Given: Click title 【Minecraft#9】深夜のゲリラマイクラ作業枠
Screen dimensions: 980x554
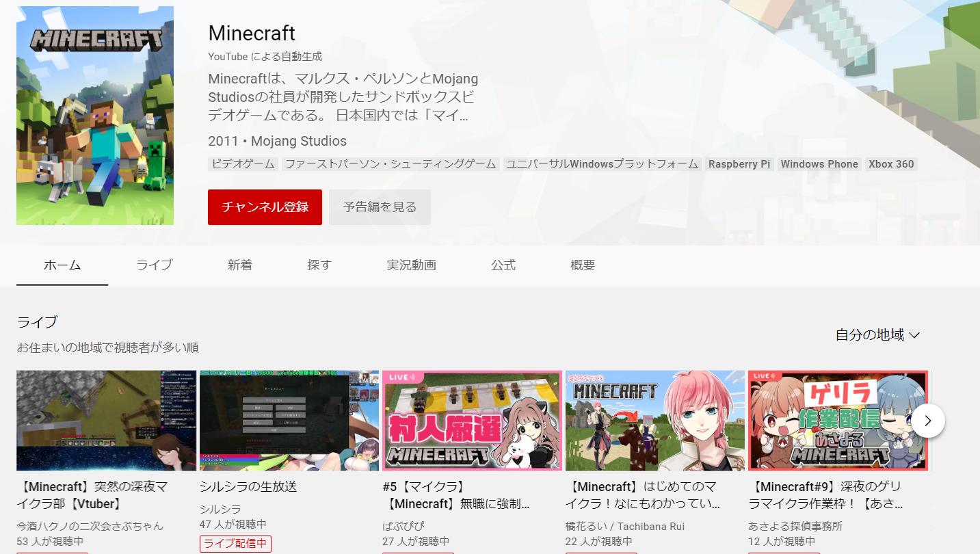Looking at the screenshot, I should (x=826, y=495).
